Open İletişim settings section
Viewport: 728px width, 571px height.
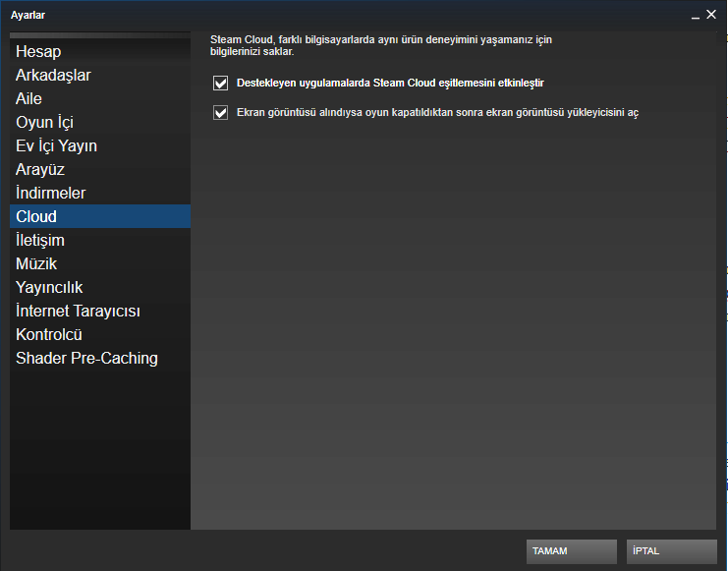(40, 240)
